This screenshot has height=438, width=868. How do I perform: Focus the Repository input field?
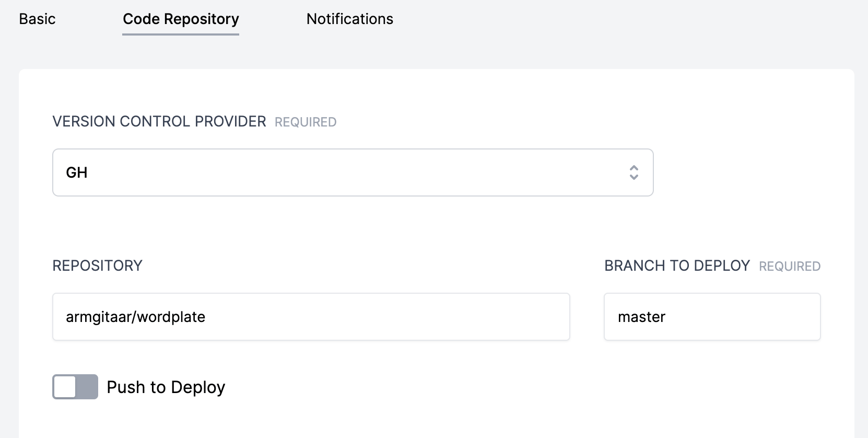311,317
